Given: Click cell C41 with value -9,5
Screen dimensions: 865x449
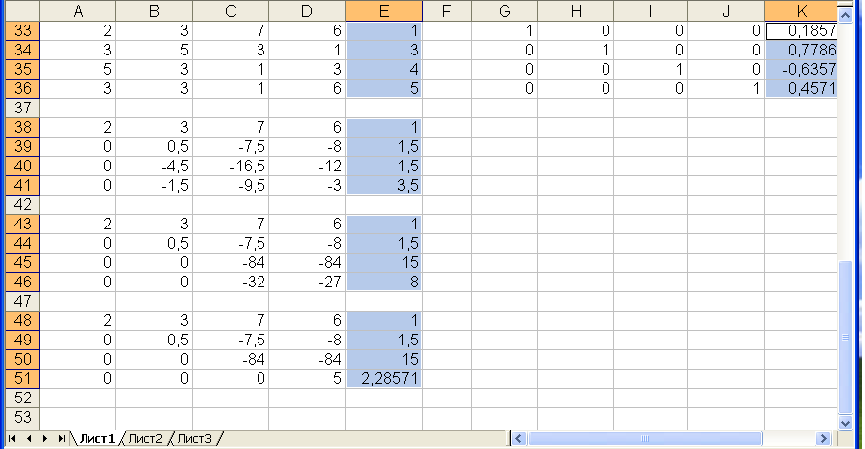Looking at the screenshot, I should click(x=231, y=185).
